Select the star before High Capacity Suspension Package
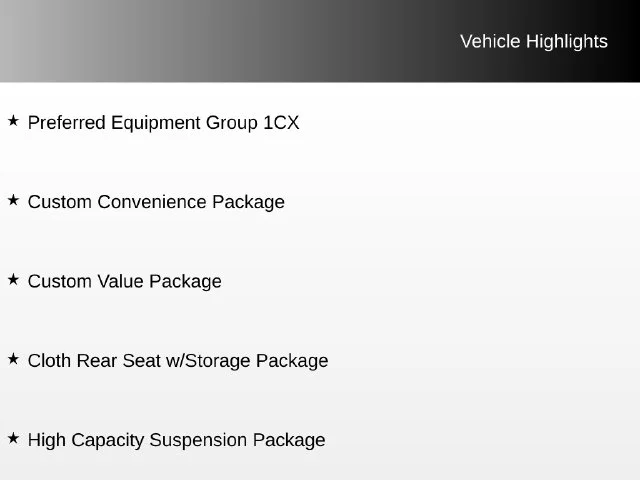 click(x=13, y=438)
